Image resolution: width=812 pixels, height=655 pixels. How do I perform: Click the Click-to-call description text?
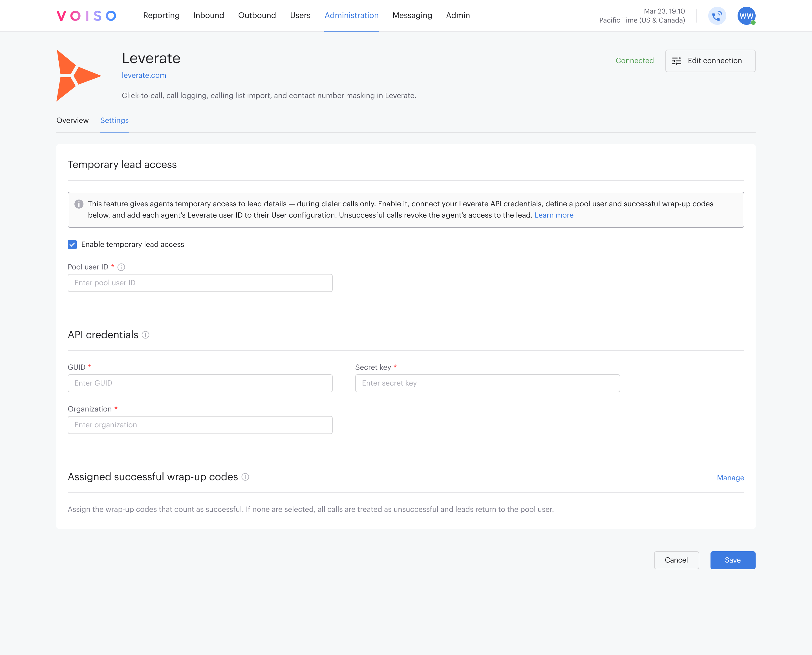pyautogui.click(x=269, y=96)
